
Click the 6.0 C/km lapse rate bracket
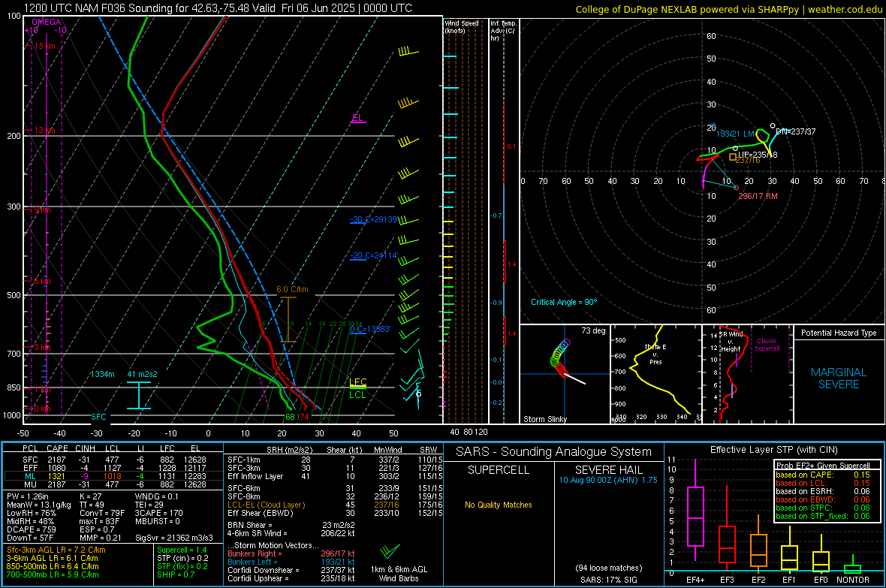pyautogui.click(x=288, y=319)
